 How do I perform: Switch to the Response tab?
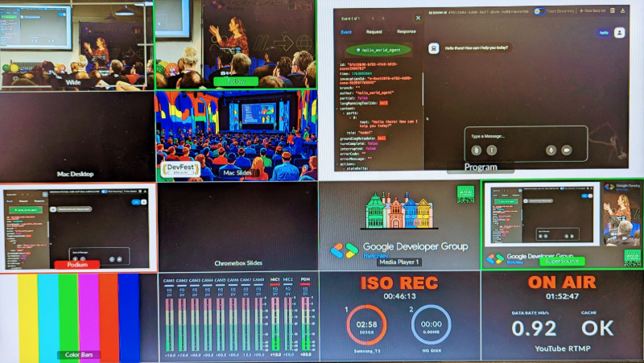pyautogui.click(x=407, y=31)
